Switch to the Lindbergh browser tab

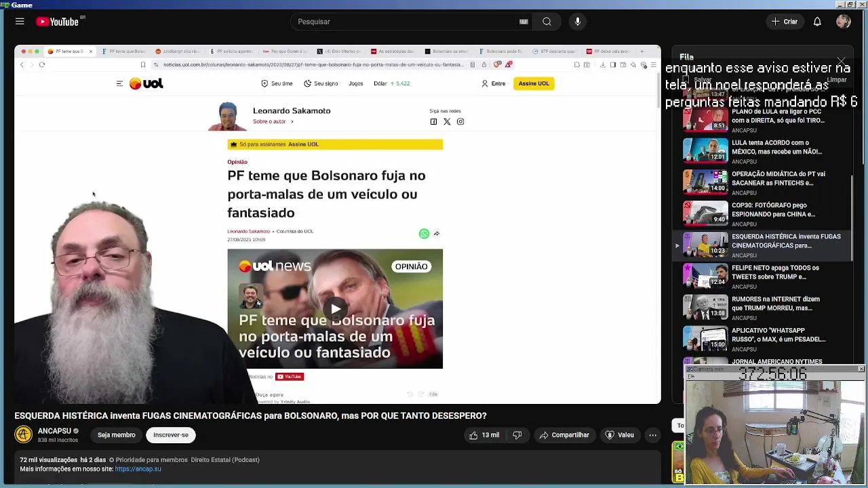point(178,52)
